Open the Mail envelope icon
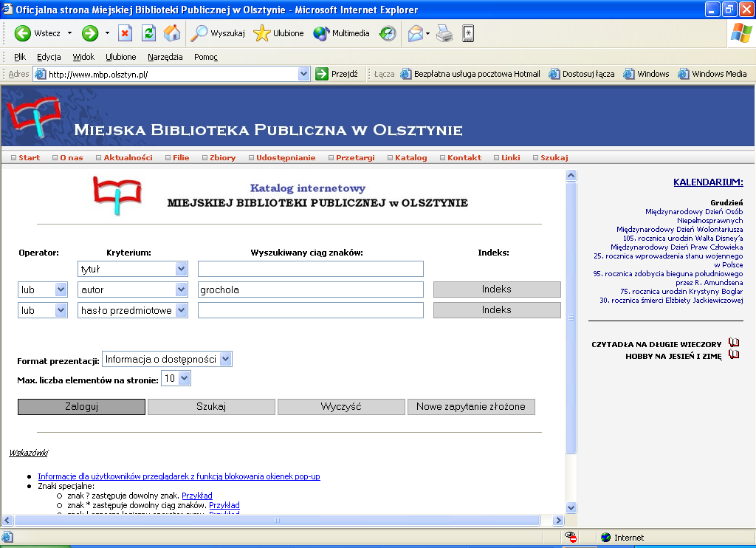756x548 pixels. pos(415,33)
